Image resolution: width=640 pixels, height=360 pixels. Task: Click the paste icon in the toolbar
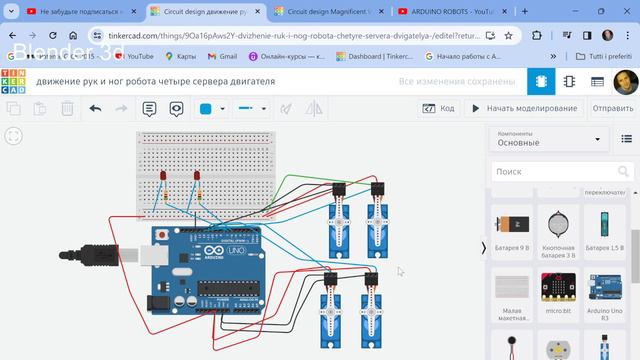point(40,109)
